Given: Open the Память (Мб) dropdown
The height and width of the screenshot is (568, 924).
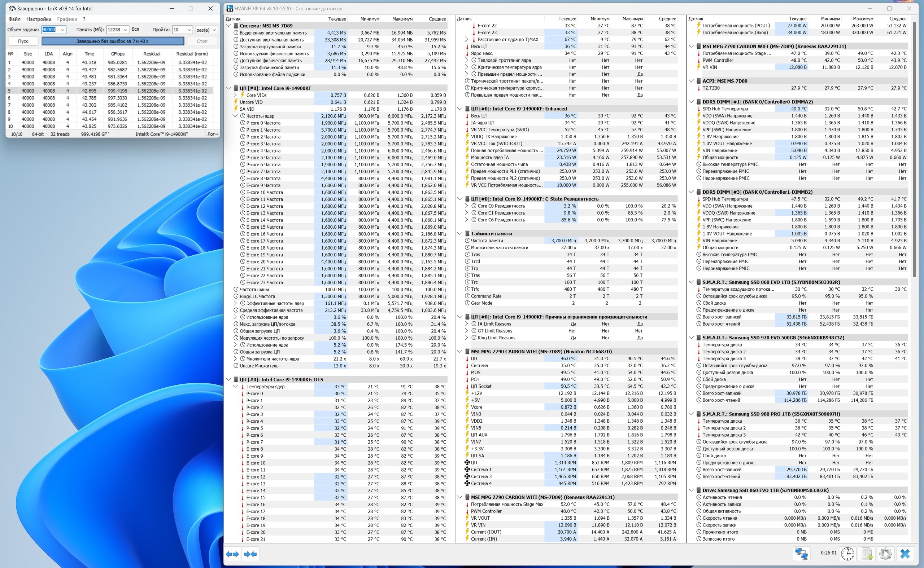Looking at the screenshot, I should click(x=126, y=30).
